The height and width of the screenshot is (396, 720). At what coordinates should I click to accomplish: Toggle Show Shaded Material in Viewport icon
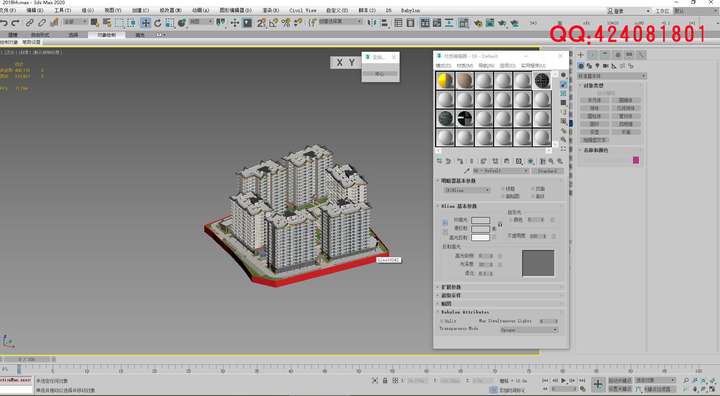531,161
